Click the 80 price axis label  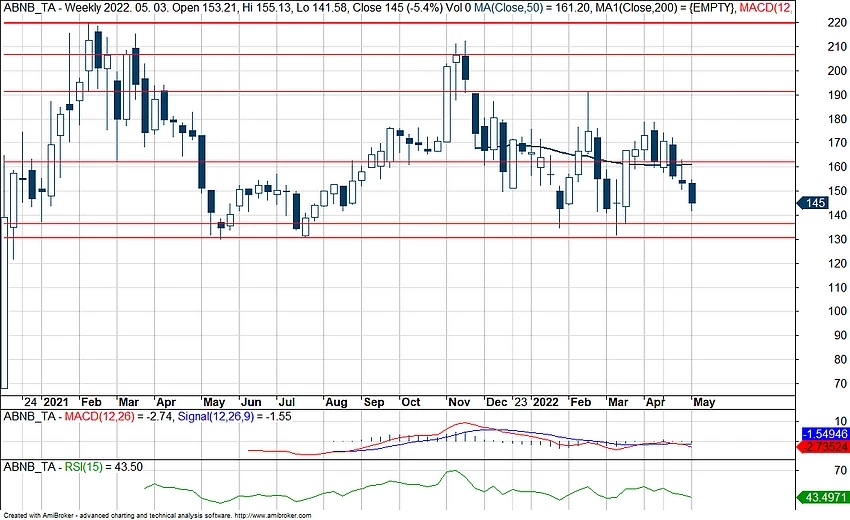click(x=841, y=359)
